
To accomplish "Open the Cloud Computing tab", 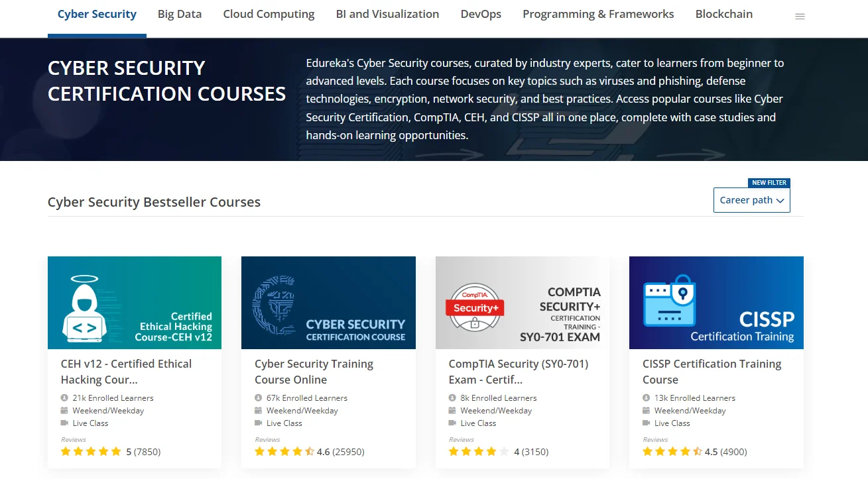I will tap(269, 14).
